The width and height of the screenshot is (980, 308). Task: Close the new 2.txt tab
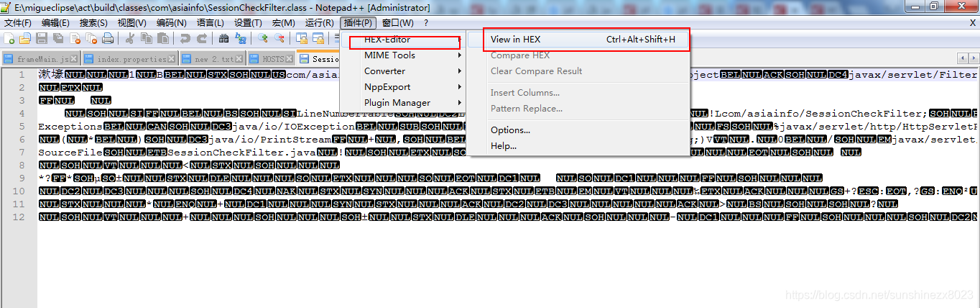tap(239, 59)
